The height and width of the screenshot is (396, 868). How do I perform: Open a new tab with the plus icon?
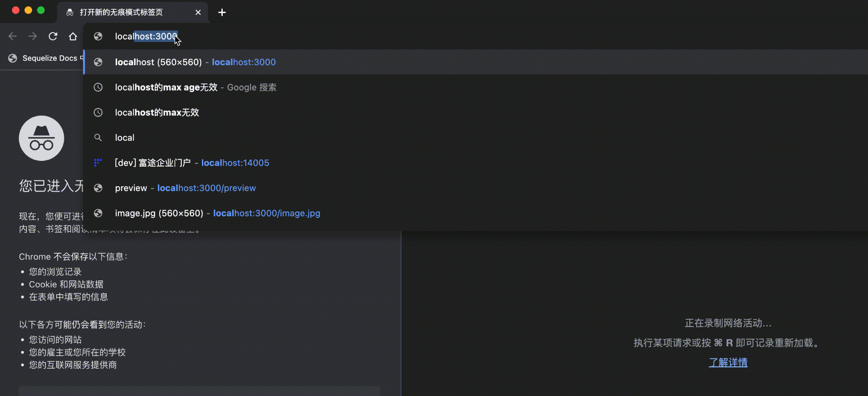(222, 12)
